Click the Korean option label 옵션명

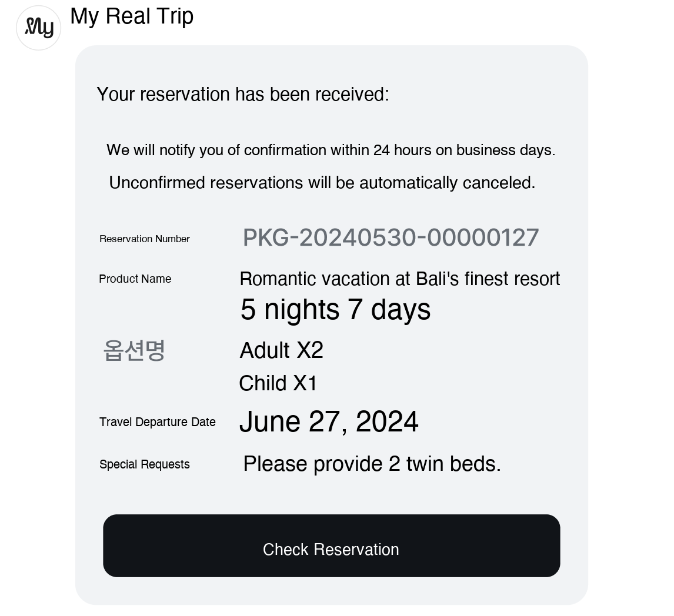(x=134, y=350)
